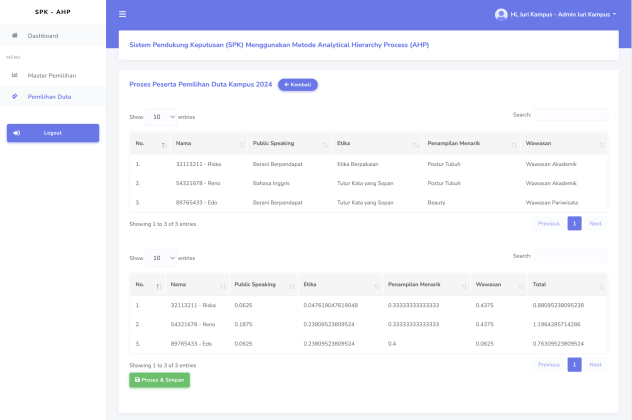Click the Proses & Simpan button
Screen dimensions: 632x420
tap(159, 380)
